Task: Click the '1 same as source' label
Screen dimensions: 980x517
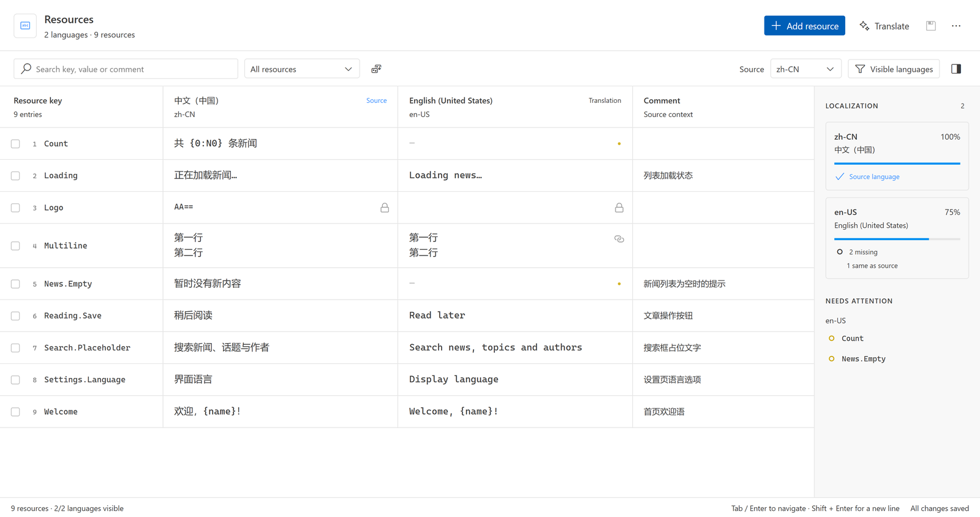Action: point(872,266)
